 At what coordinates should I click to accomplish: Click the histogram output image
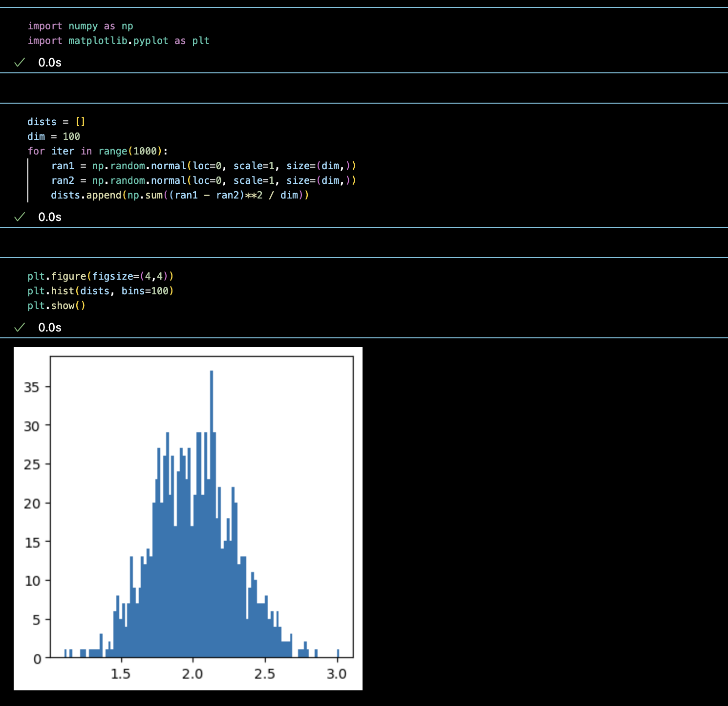click(x=188, y=518)
